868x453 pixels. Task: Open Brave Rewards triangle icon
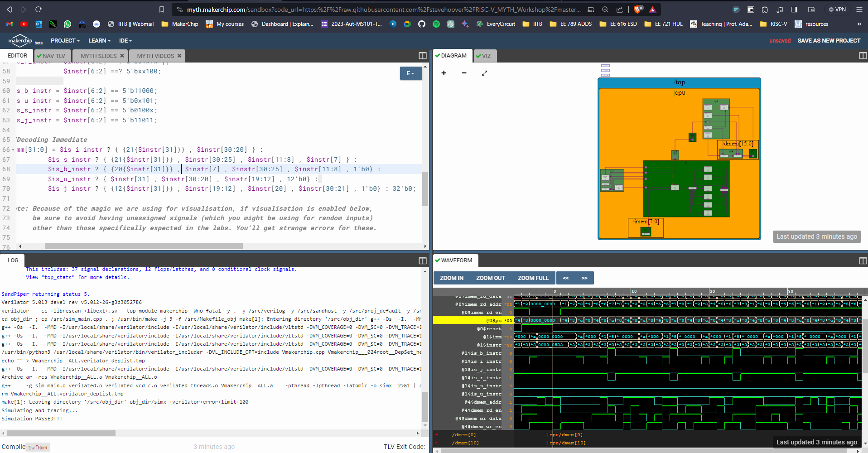652,9
